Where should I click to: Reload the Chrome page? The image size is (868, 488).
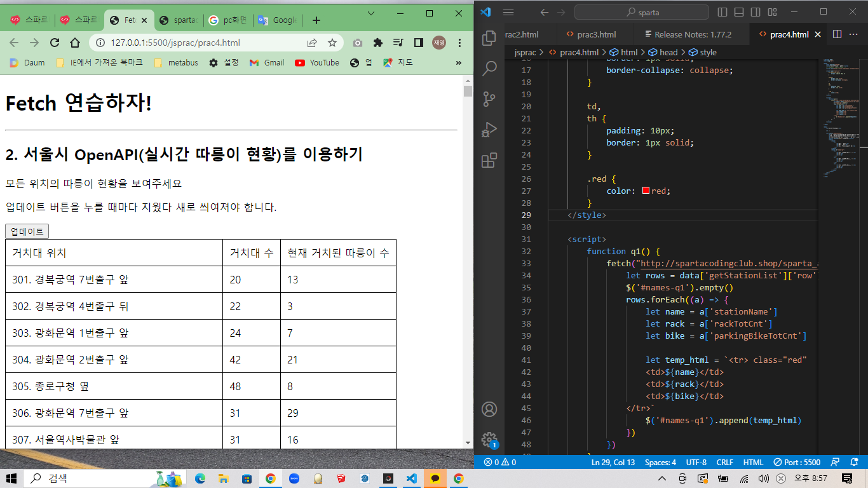[x=55, y=43]
